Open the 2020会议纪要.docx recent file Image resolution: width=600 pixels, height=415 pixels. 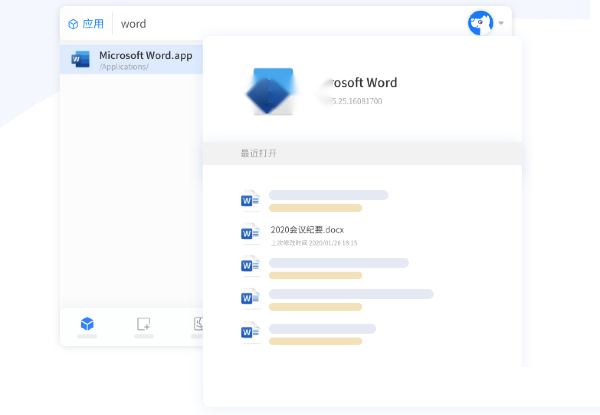pos(307,230)
